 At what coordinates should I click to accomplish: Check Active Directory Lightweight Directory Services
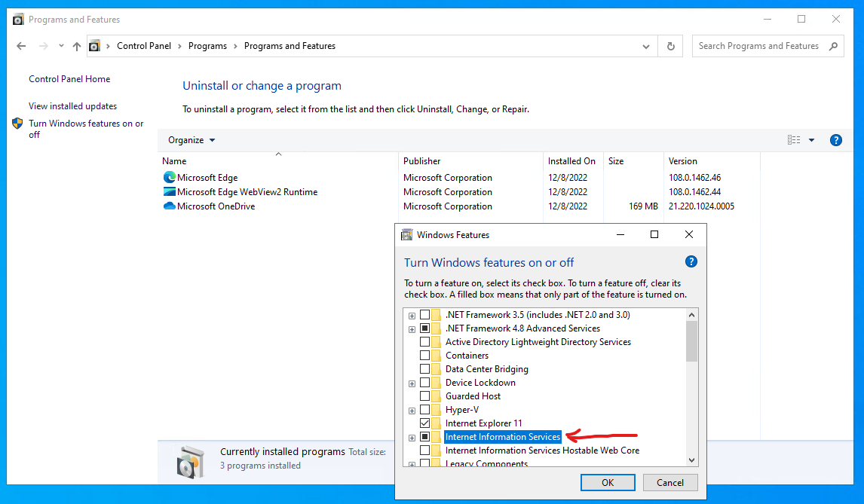(424, 341)
